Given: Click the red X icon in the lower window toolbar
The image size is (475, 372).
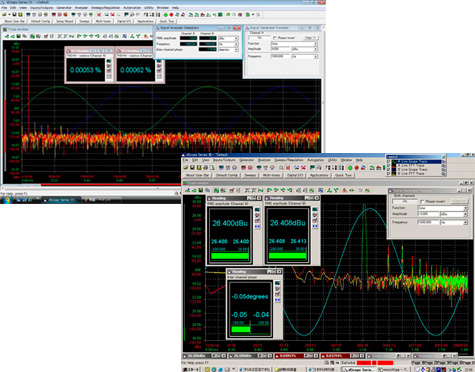Looking at the screenshot, I should pyautogui.click(x=288, y=168).
